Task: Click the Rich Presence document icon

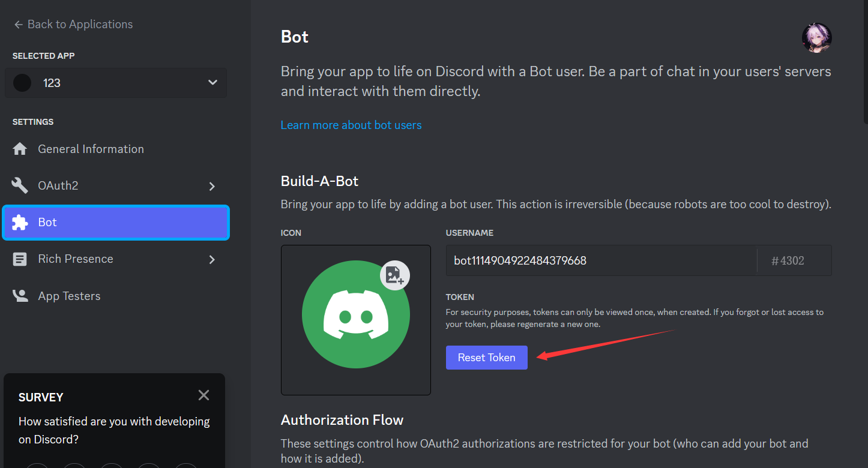Action: tap(20, 259)
